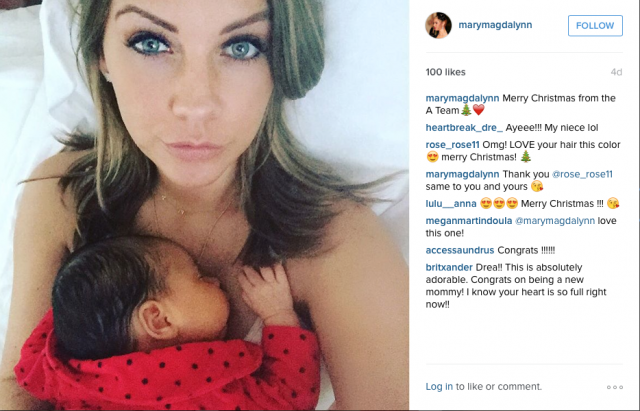Click the Christmas tree emoji in caption
This screenshot has width=640, height=411.
click(466, 110)
